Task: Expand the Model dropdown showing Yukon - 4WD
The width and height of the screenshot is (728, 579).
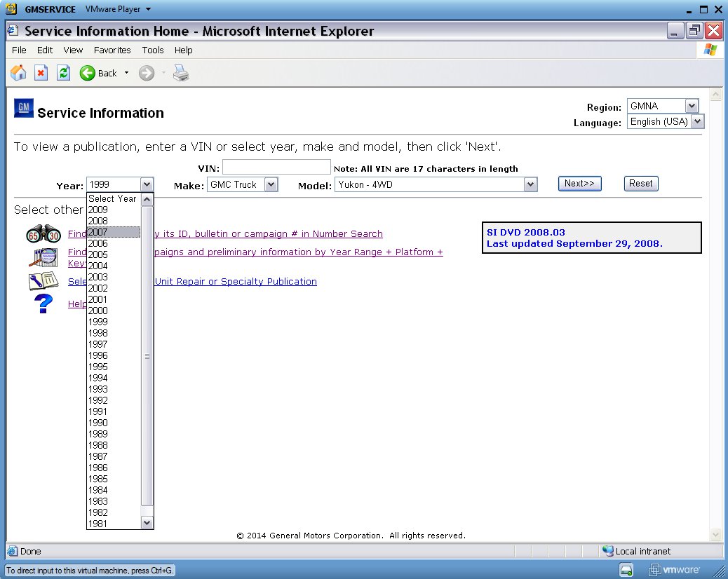Action: (x=436, y=184)
